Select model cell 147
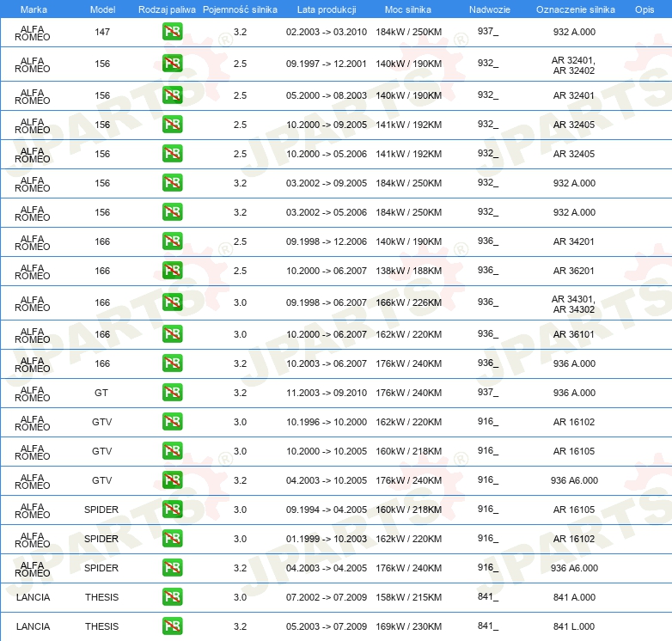This screenshot has width=672, height=641. pos(102,32)
